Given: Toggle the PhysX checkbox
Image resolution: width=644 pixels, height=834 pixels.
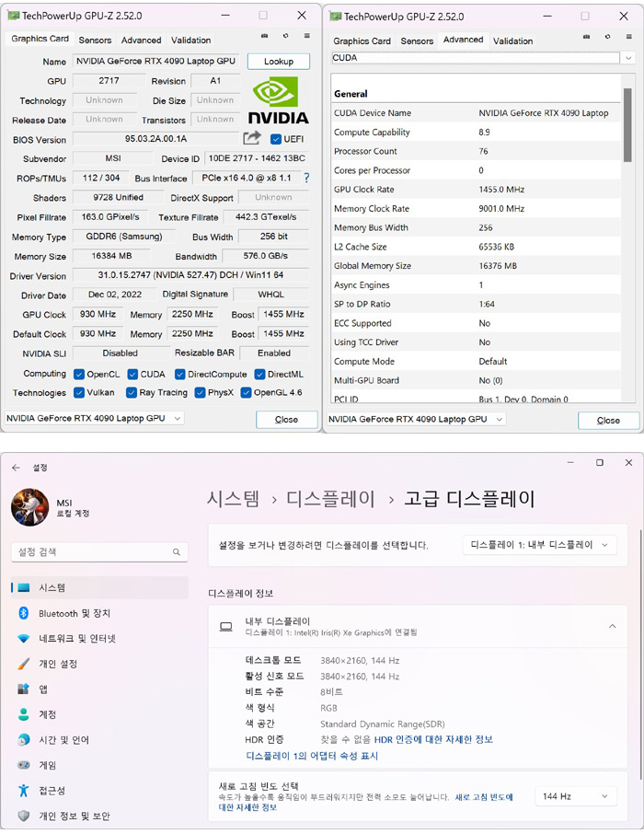Looking at the screenshot, I should pyautogui.click(x=200, y=392).
